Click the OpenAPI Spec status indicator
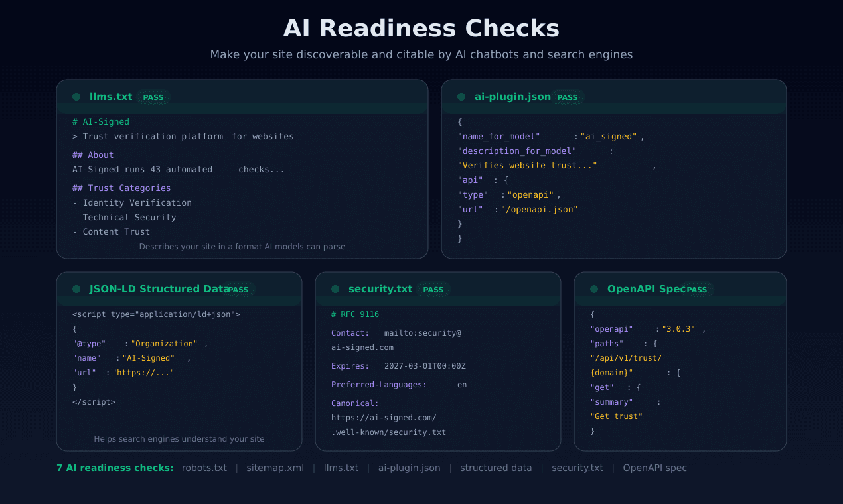843x504 pixels. point(593,289)
